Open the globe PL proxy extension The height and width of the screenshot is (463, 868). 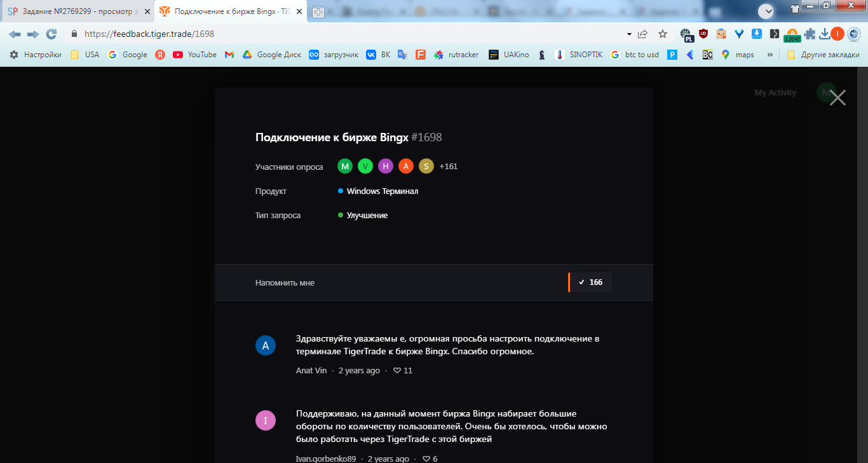tap(686, 34)
